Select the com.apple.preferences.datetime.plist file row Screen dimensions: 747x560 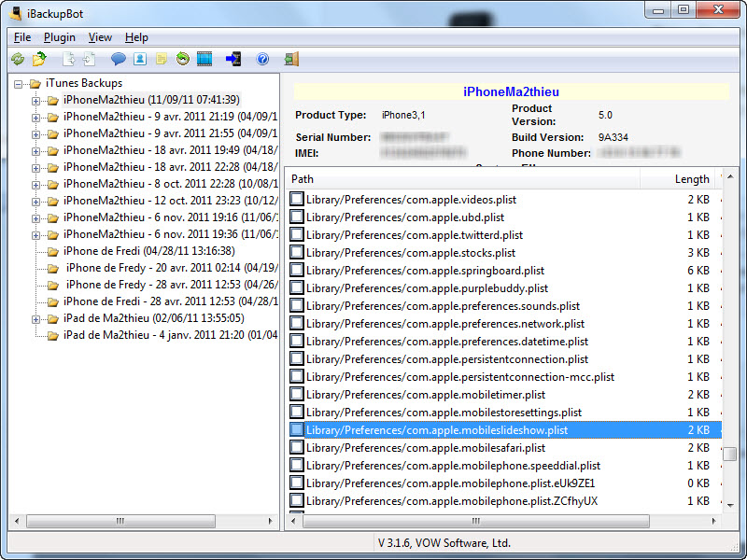(505, 342)
